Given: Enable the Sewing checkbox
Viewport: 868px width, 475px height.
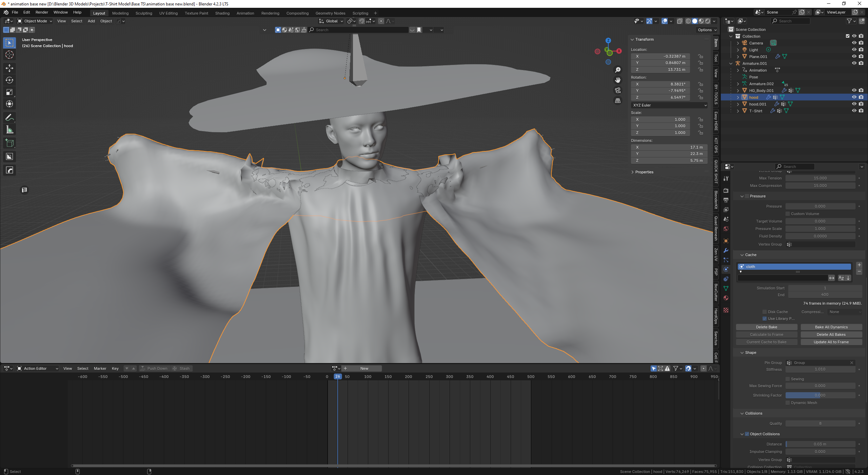Looking at the screenshot, I should (788, 379).
